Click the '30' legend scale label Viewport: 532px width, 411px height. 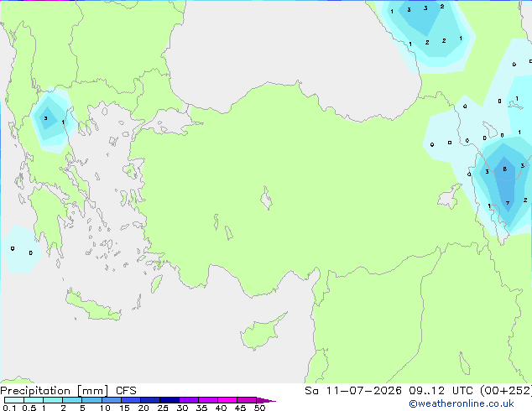tap(182, 408)
